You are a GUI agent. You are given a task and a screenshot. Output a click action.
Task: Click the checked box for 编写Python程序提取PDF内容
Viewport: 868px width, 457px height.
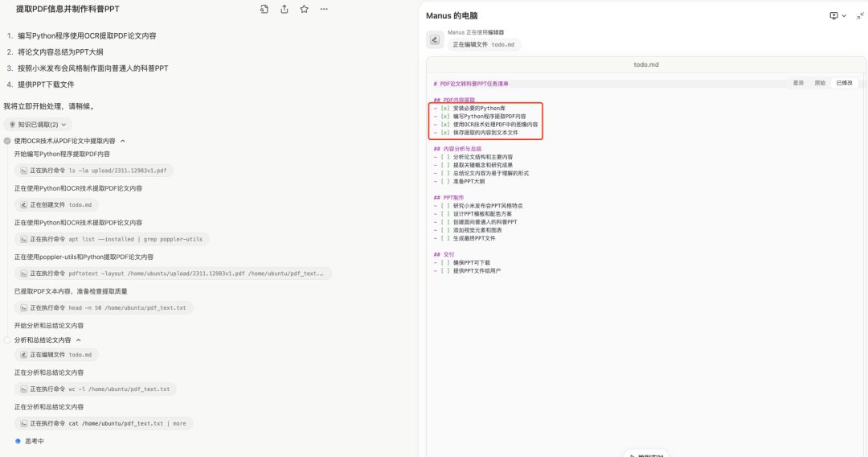pyautogui.click(x=445, y=117)
